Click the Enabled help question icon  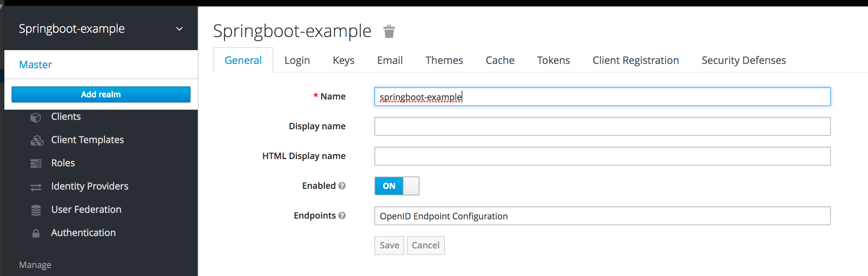(342, 186)
